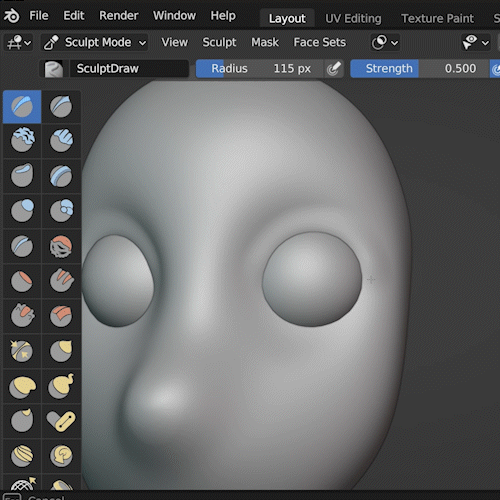The image size is (500, 500).
Task: Open the Render menu
Action: pyautogui.click(x=119, y=16)
